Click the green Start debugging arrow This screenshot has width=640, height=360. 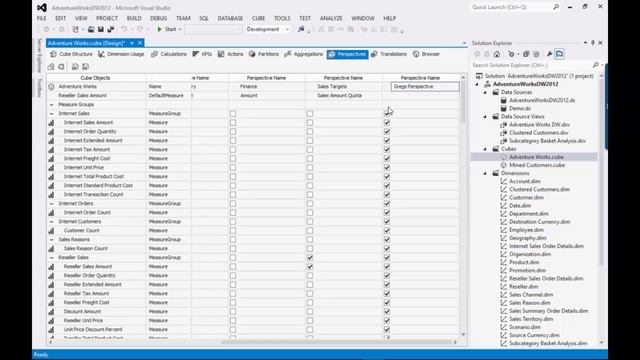tap(160, 29)
